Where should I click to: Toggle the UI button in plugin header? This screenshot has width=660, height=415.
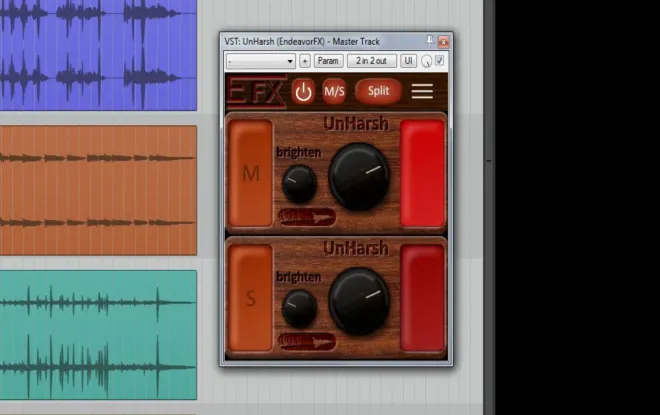[x=408, y=61]
